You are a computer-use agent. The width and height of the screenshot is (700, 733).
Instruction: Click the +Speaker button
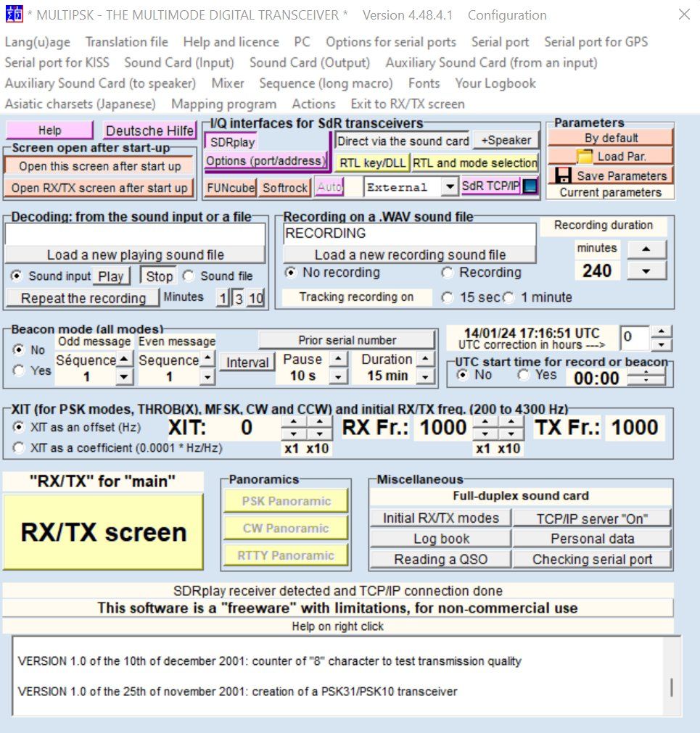[x=506, y=140]
